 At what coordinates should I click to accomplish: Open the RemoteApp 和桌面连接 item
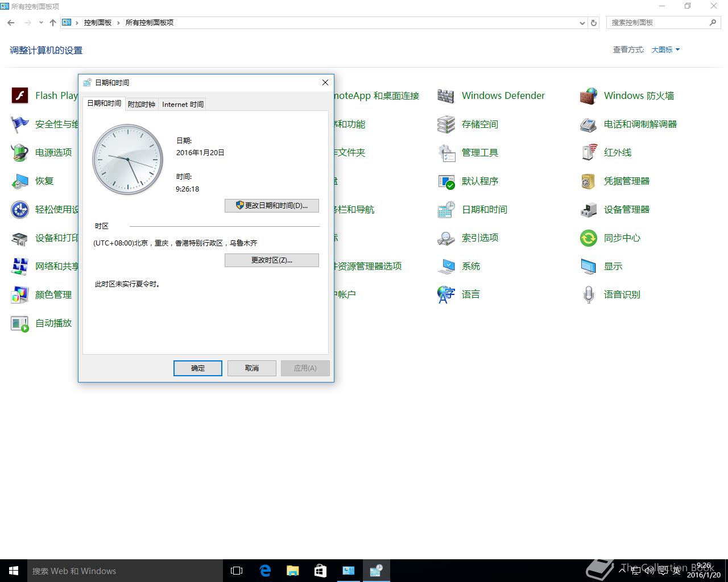[377, 95]
